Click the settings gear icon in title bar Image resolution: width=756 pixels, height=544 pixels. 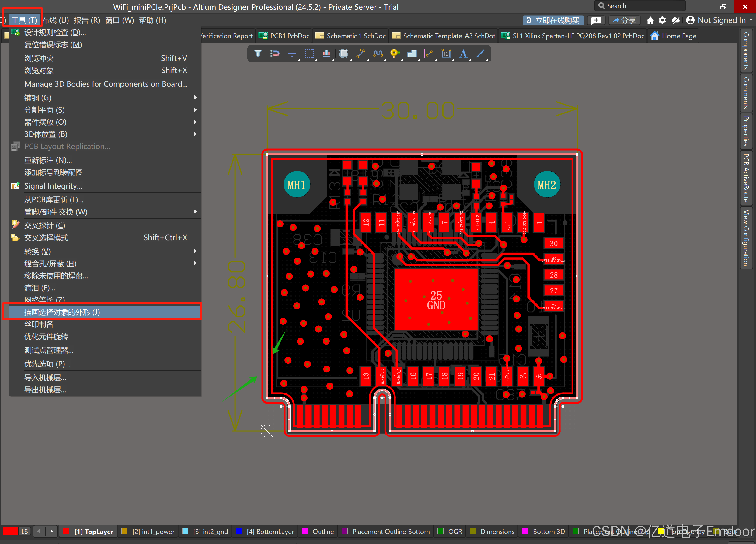coord(662,20)
